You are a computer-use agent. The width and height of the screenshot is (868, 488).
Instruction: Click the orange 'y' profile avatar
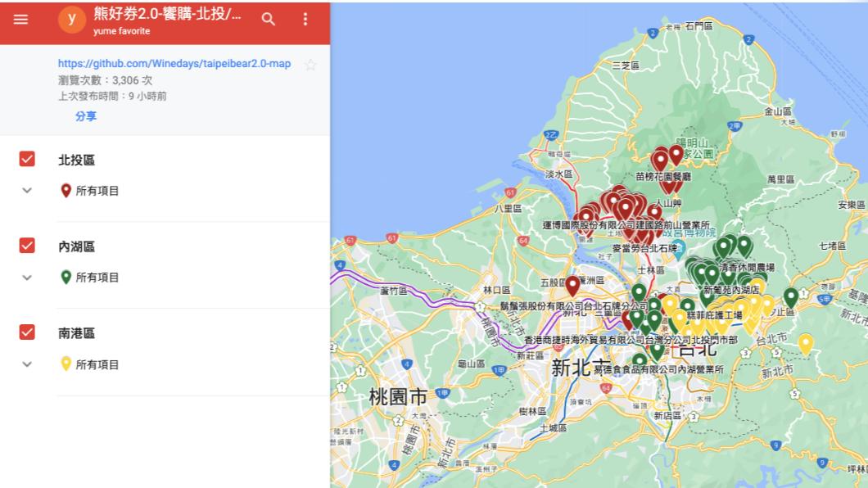tap(72, 20)
